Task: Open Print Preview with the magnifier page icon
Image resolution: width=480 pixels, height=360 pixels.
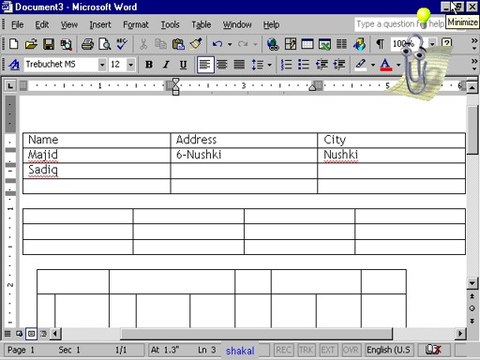Action: tap(105, 44)
